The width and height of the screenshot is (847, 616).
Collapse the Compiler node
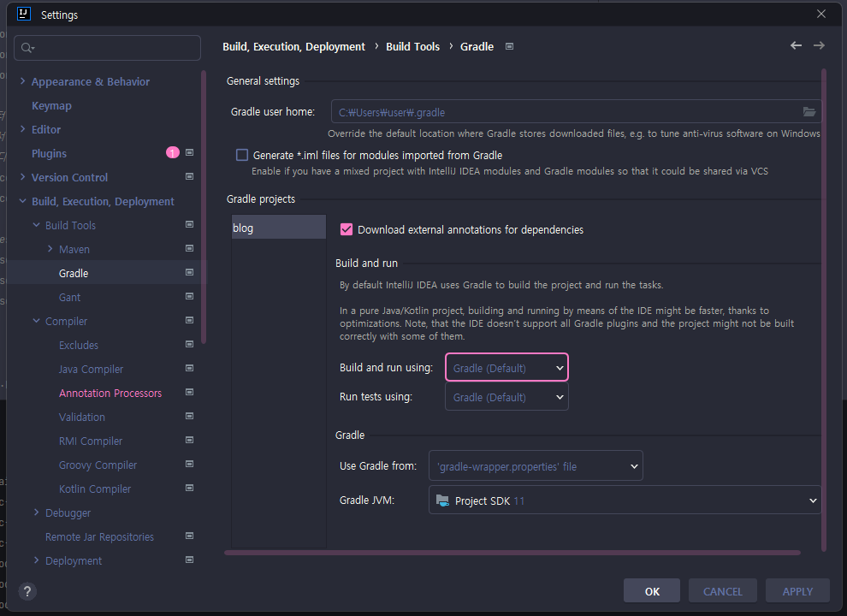[x=36, y=321]
